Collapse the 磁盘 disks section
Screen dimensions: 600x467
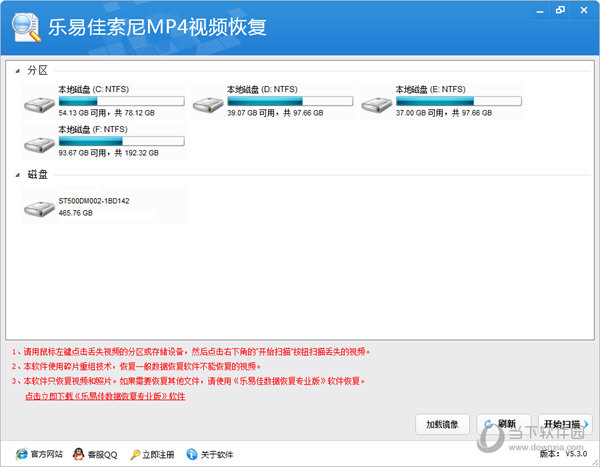coord(18,175)
